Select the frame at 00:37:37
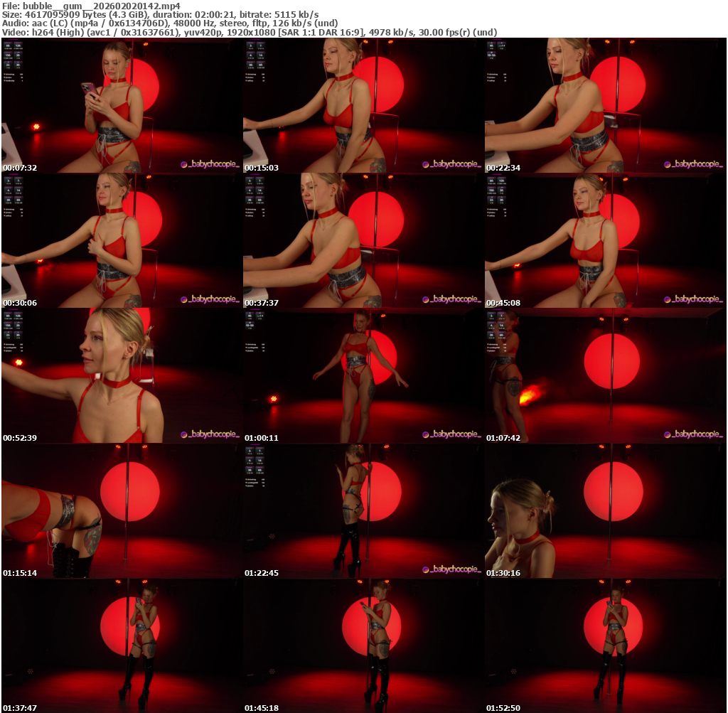The height and width of the screenshot is (713, 728). [363, 240]
